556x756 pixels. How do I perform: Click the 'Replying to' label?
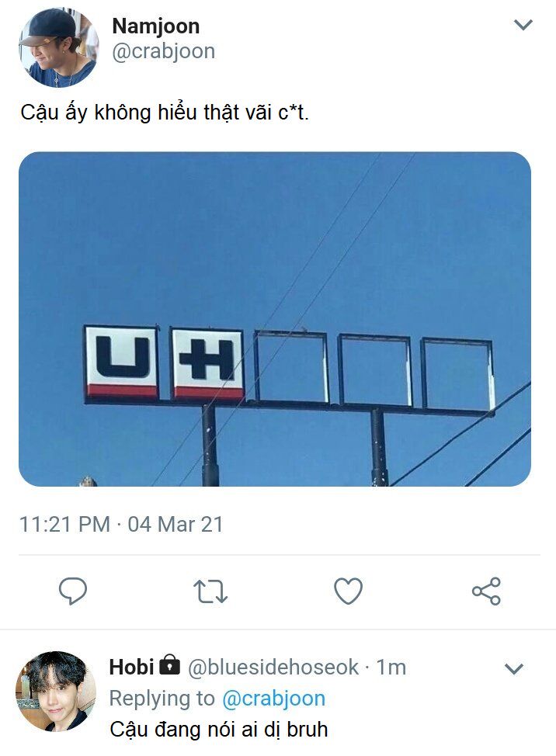pos(162,699)
